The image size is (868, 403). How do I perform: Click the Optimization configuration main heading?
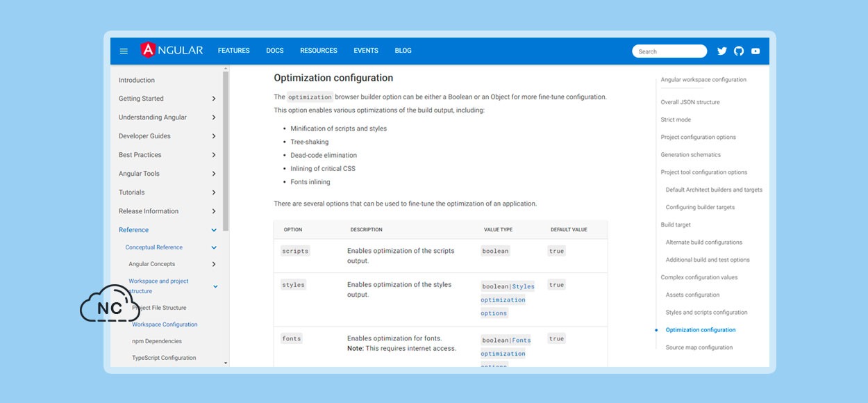tap(333, 78)
